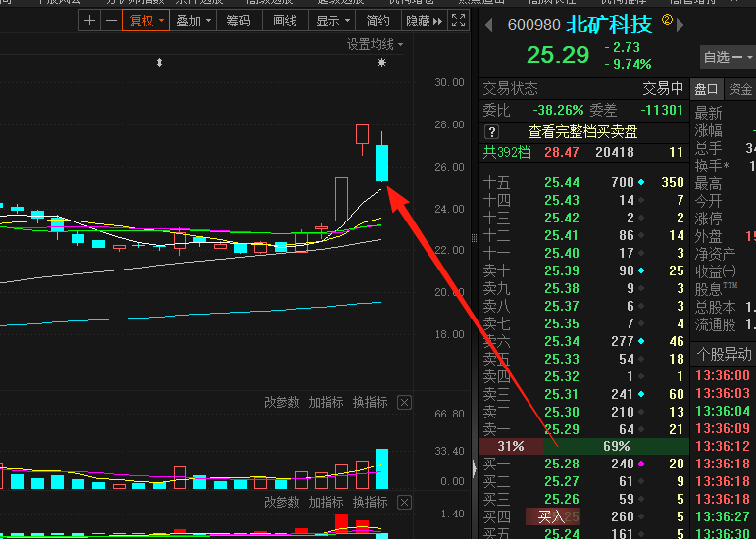Zoom in chart with plus button
756x539 pixels.
click(x=89, y=21)
